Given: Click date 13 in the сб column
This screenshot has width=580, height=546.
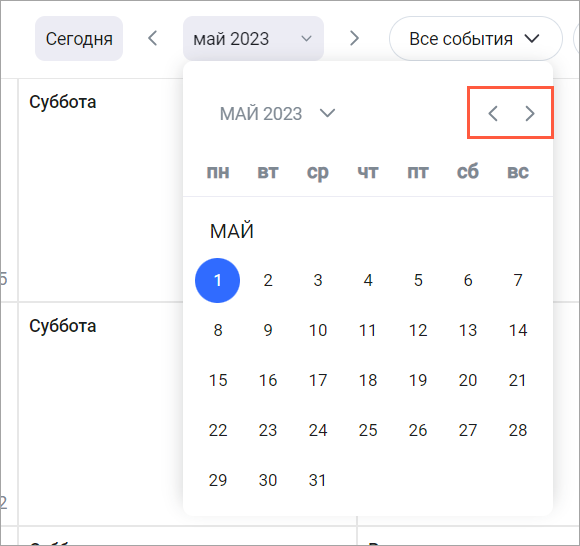Looking at the screenshot, I should pyautogui.click(x=468, y=330).
